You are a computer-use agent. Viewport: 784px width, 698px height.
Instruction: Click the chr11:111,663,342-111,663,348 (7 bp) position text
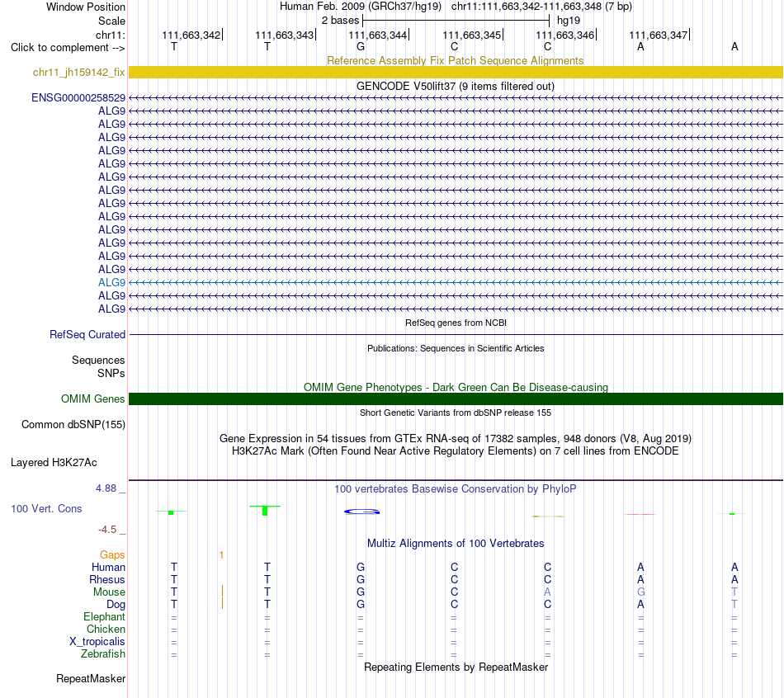pos(541,7)
